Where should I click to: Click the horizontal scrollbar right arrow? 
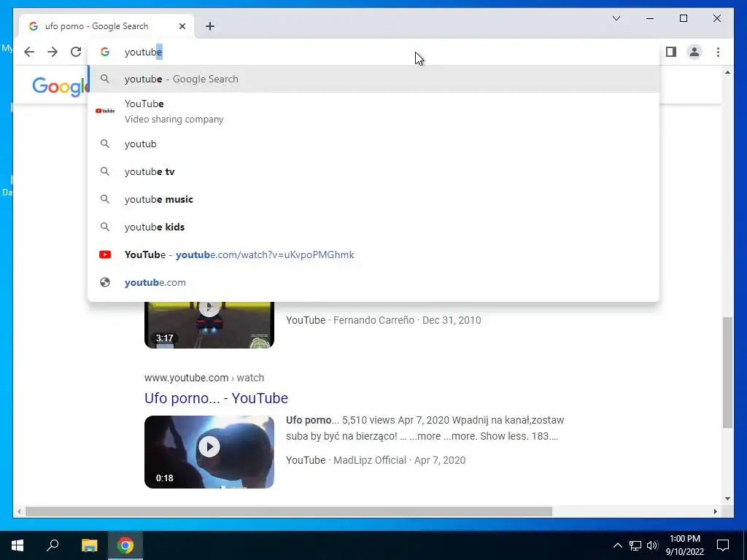click(715, 511)
